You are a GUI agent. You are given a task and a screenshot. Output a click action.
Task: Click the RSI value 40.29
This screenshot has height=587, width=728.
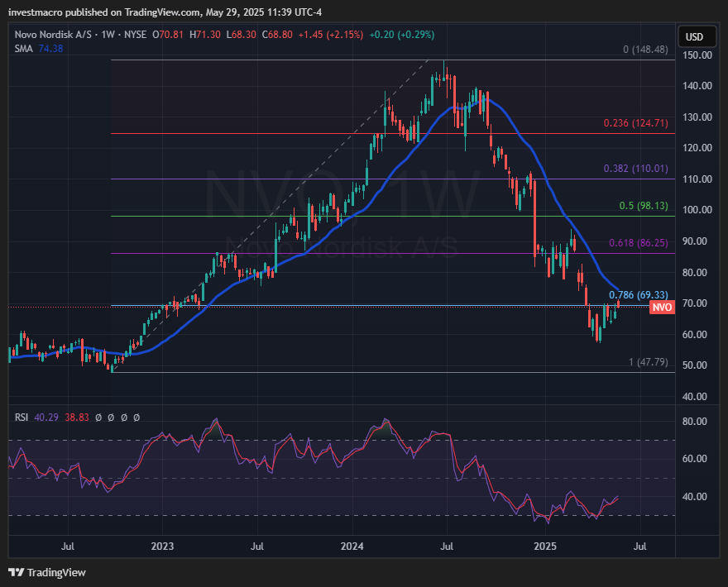(46, 418)
